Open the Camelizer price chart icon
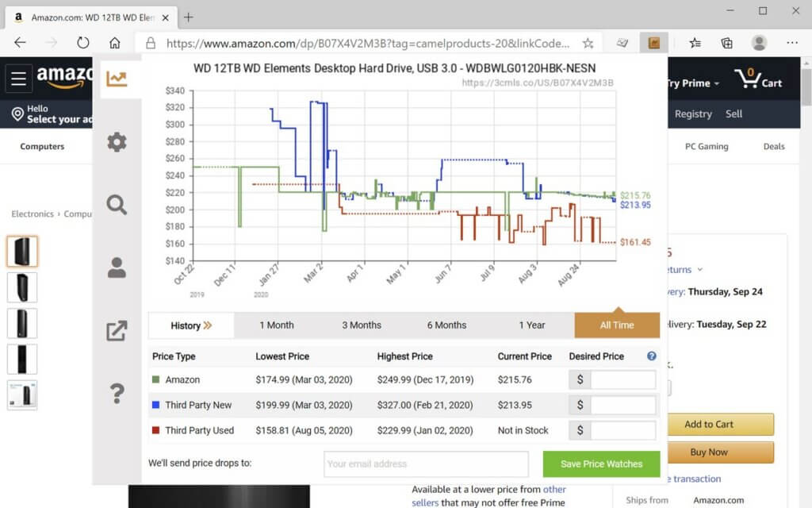Viewport: 812px width, 508px height. 117,79
